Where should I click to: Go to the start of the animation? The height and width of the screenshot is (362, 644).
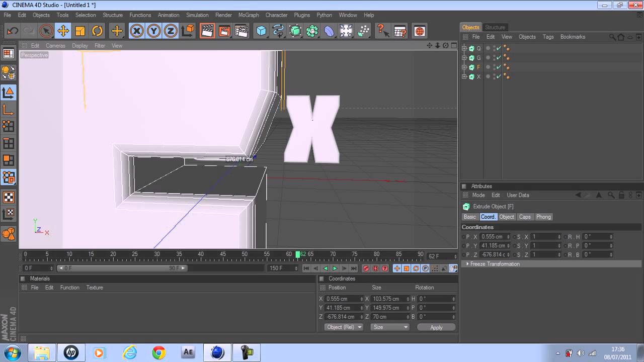(306, 268)
